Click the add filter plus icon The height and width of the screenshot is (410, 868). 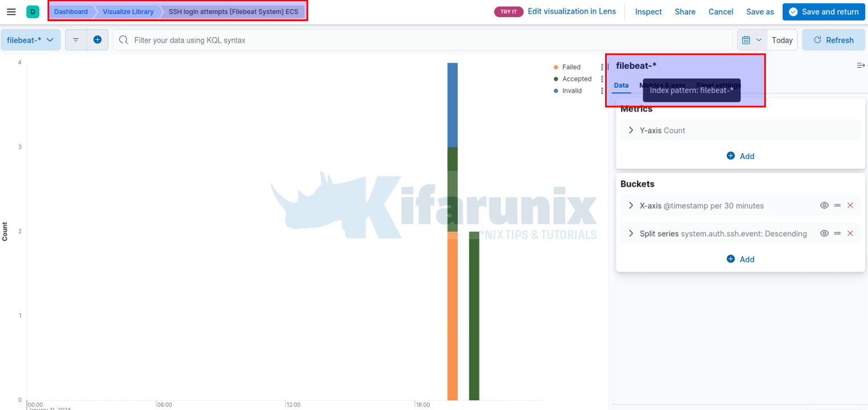tap(97, 40)
